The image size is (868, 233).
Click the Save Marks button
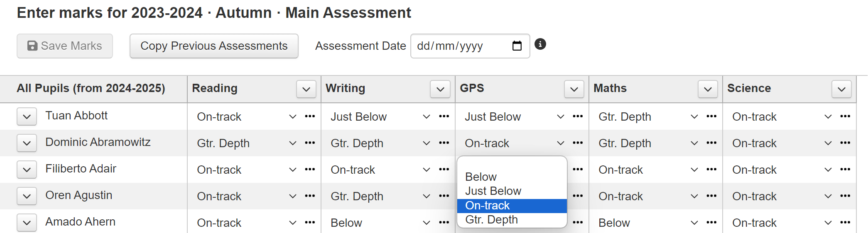tap(65, 46)
